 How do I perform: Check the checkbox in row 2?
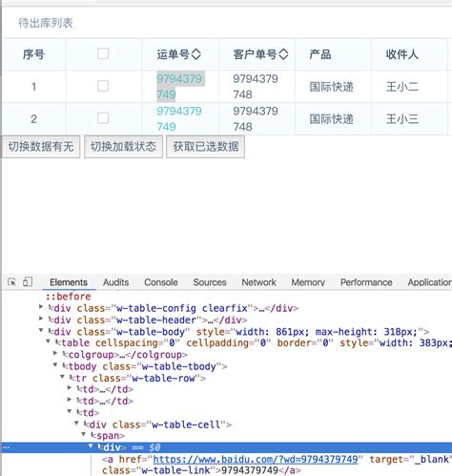click(x=103, y=118)
